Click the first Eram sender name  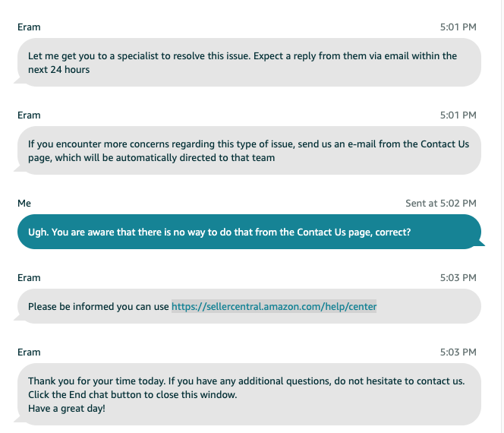tap(29, 27)
